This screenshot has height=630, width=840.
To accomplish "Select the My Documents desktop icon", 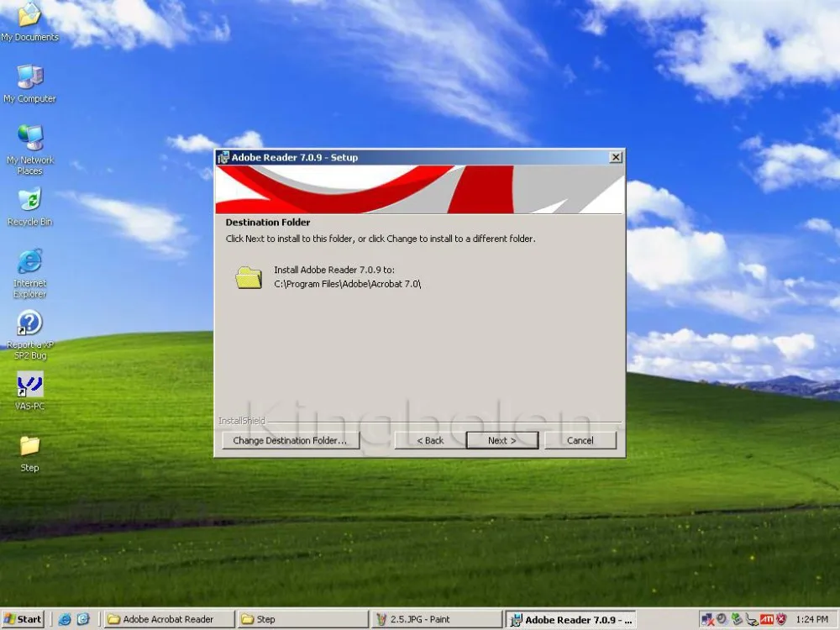I will pyautogui.click(x=29, y=22).
